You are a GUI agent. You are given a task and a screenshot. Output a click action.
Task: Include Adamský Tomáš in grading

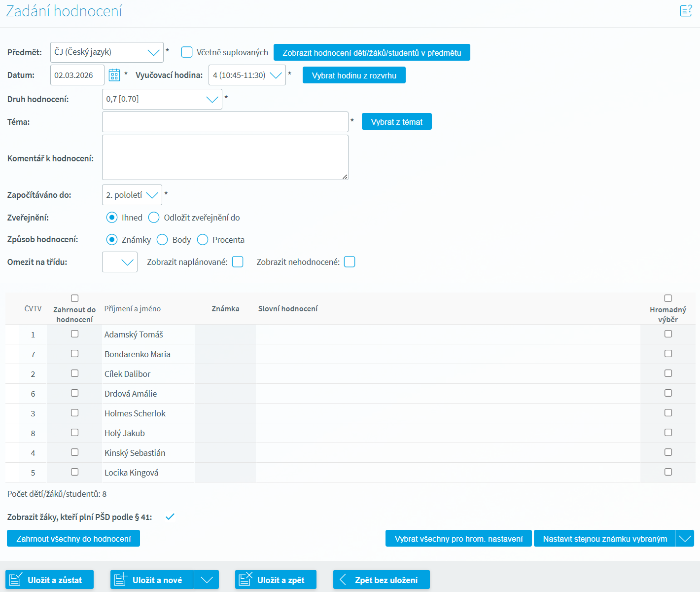coord(74,334)
